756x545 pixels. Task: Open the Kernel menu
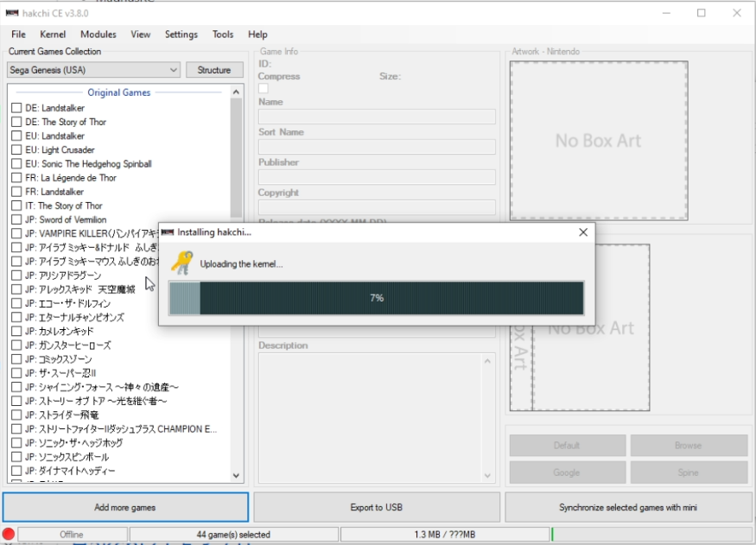click(53, 35)
